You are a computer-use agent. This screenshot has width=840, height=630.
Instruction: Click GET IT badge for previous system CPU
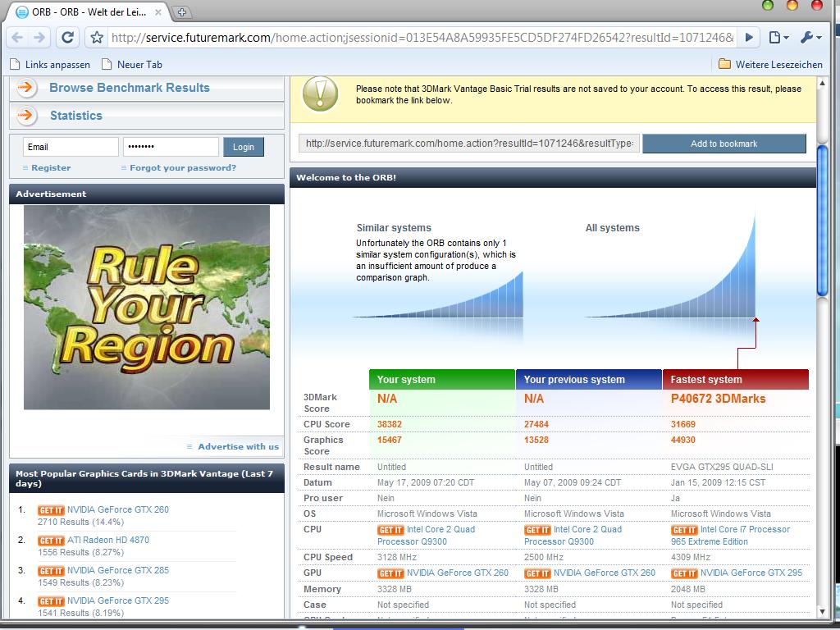(x=537, y=530)
